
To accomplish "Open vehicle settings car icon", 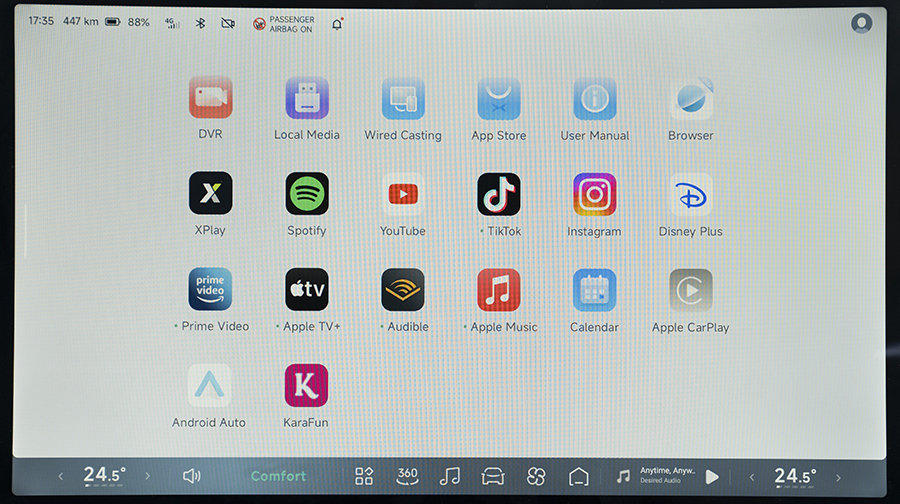I will tap(492, 476).
